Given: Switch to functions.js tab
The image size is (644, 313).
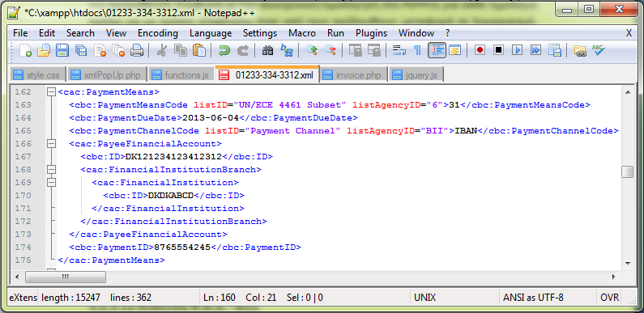Looking at the screenshot, I should 181,75.
